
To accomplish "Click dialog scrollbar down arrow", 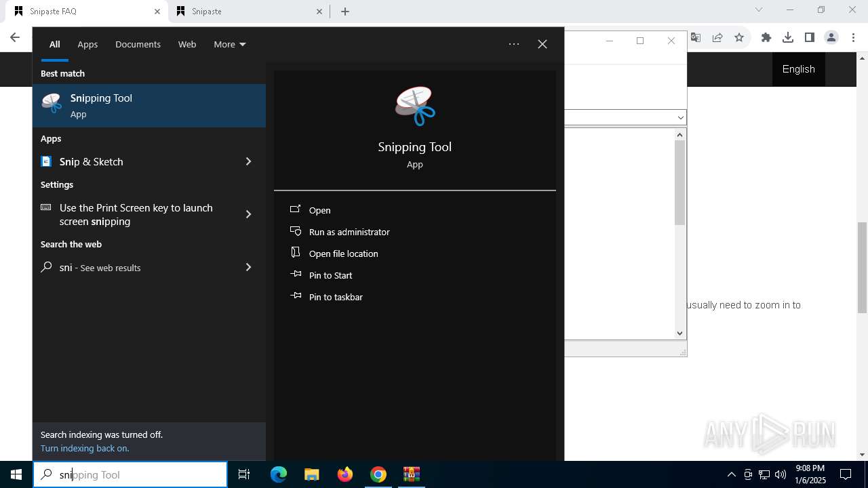I will [680, 333].
